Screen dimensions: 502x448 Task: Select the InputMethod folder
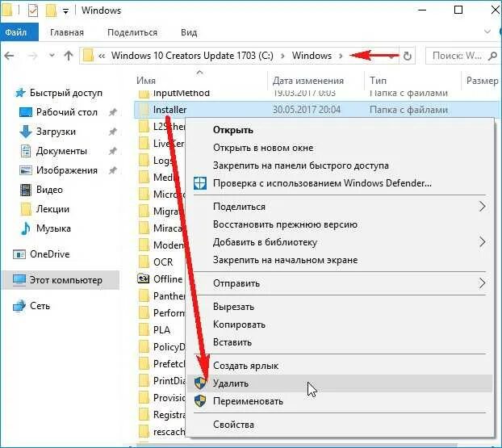pyautogui.click(x=182, y=93)
